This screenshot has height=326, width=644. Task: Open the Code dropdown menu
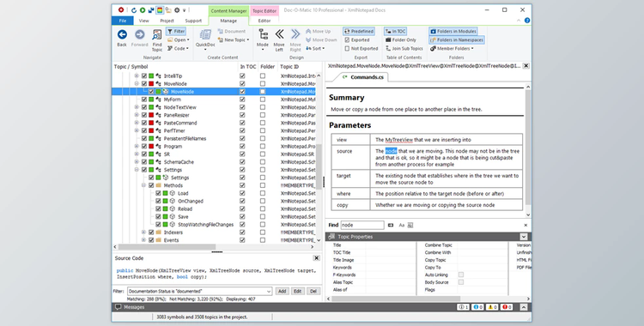coord(179,48)
